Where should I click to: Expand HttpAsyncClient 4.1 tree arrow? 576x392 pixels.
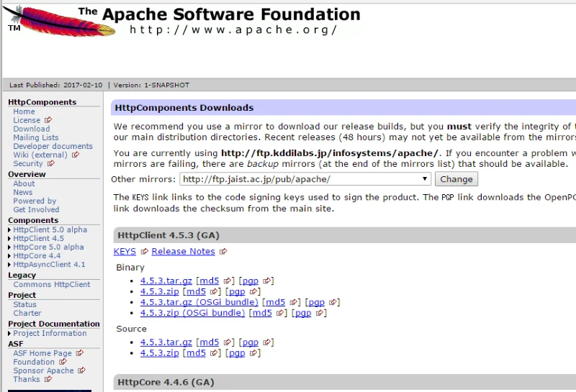tap(9, 265)
